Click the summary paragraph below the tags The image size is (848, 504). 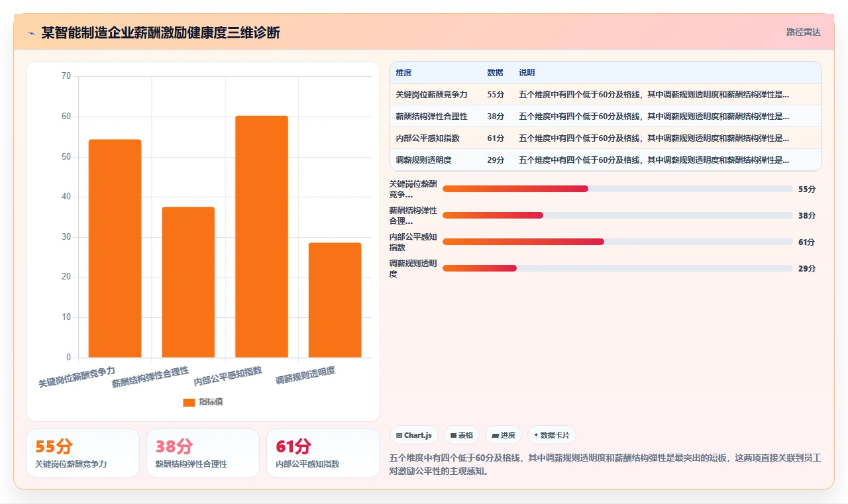(x=606, y=465)
